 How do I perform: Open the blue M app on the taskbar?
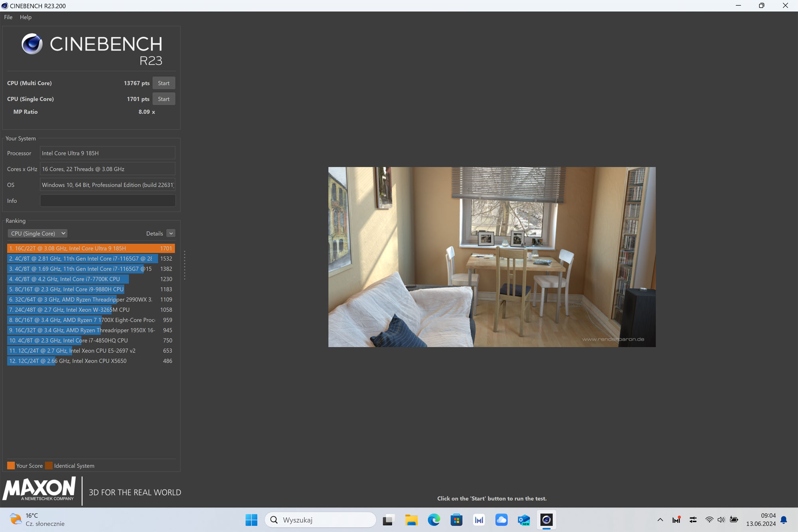(479, 520)
